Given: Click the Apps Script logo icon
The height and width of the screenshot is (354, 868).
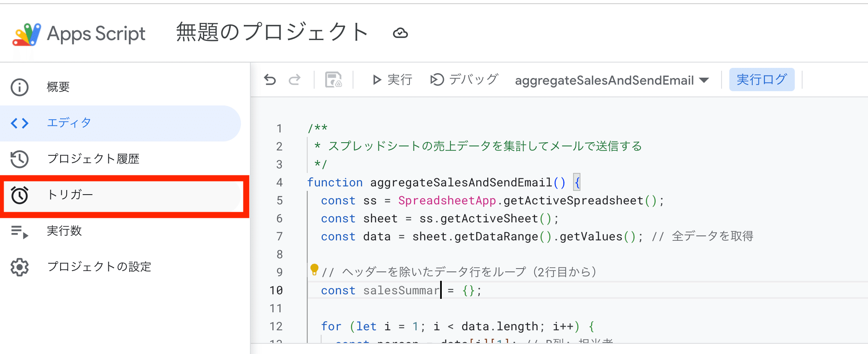Looking at the screenshot, I should click(27, 34).
